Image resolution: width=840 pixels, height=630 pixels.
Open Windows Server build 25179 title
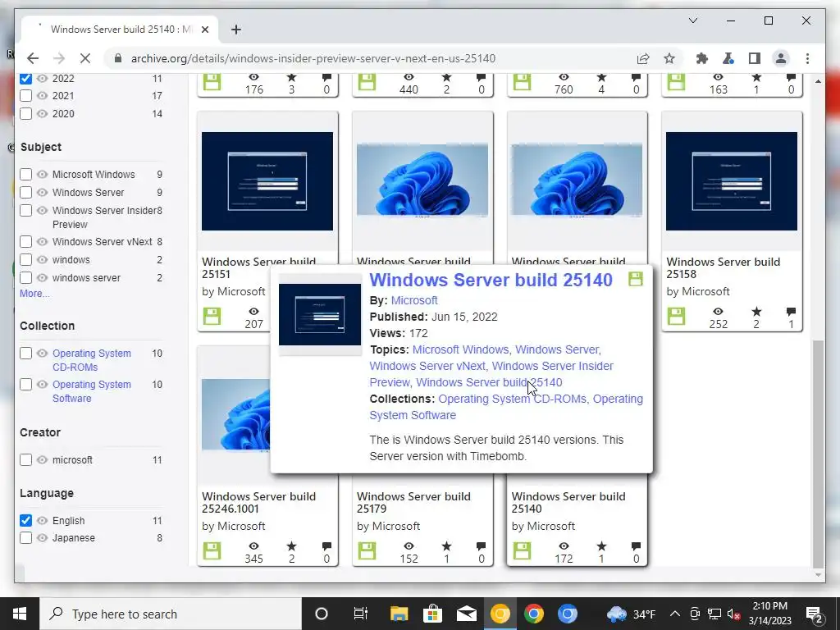[413, 503]
